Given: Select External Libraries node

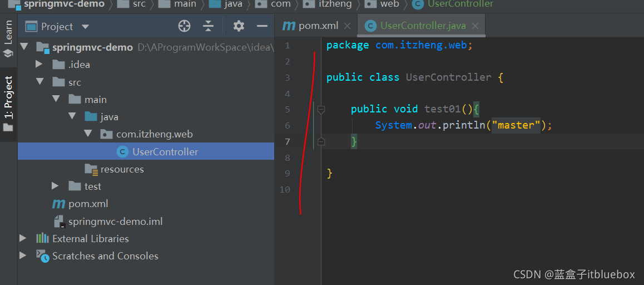Looking at the screenshot, I should click(90, 239).
